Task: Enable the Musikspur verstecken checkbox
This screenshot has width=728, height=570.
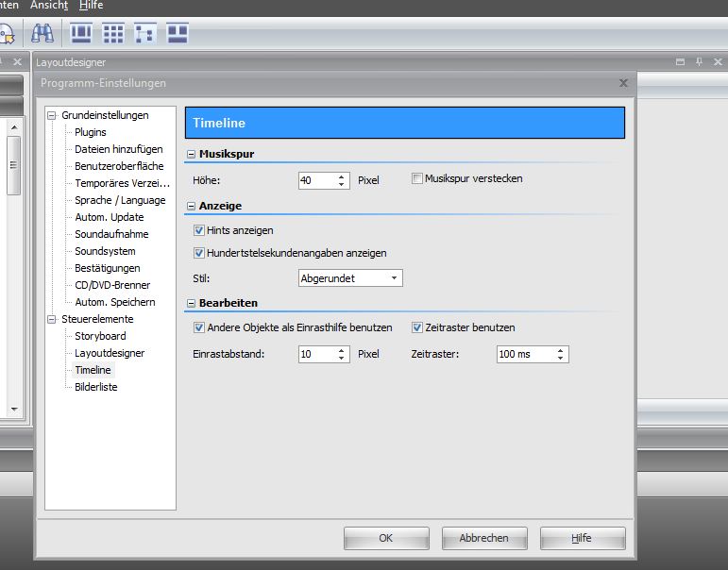Action: click(x=417, y=178)
